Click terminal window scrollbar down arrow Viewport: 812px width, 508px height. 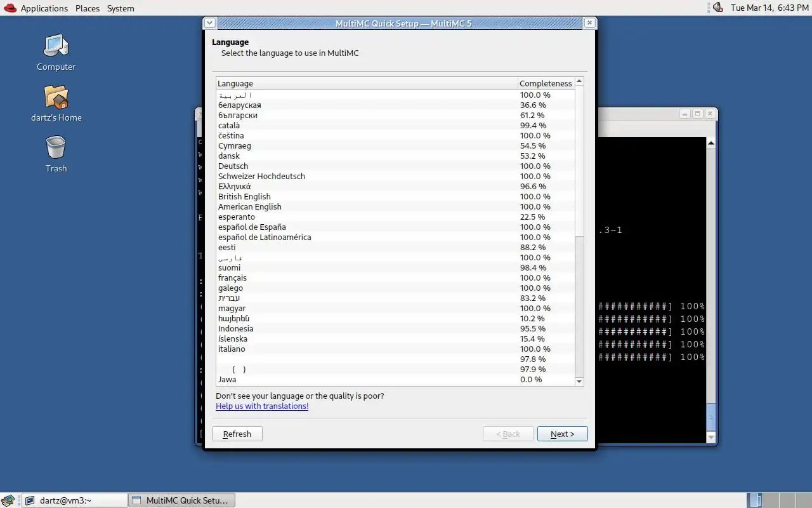point(711,438)
